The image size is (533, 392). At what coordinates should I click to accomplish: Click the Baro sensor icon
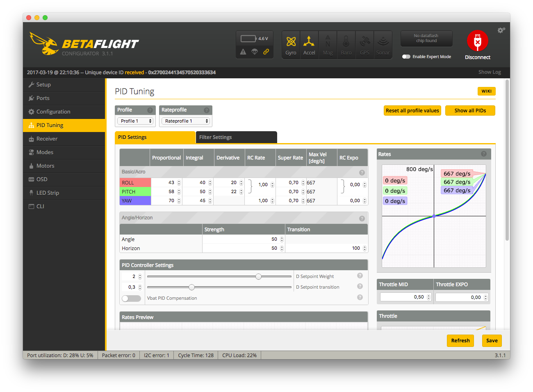[x=346, y=45]
